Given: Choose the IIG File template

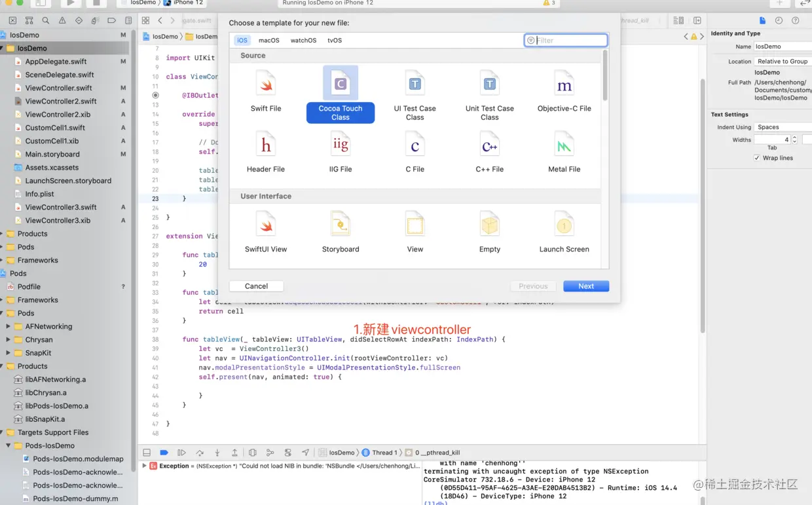Looking at the screenshot, I should [x=341, y=153].
